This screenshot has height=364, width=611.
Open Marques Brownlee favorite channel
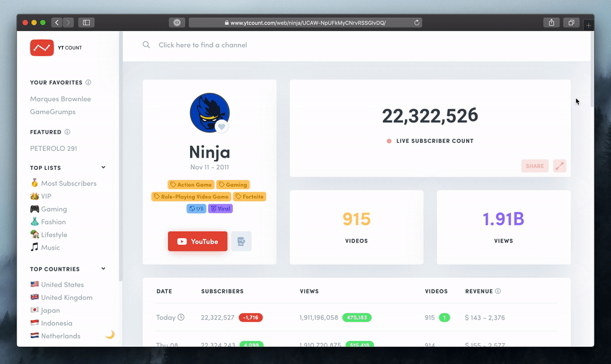point(60,99)
